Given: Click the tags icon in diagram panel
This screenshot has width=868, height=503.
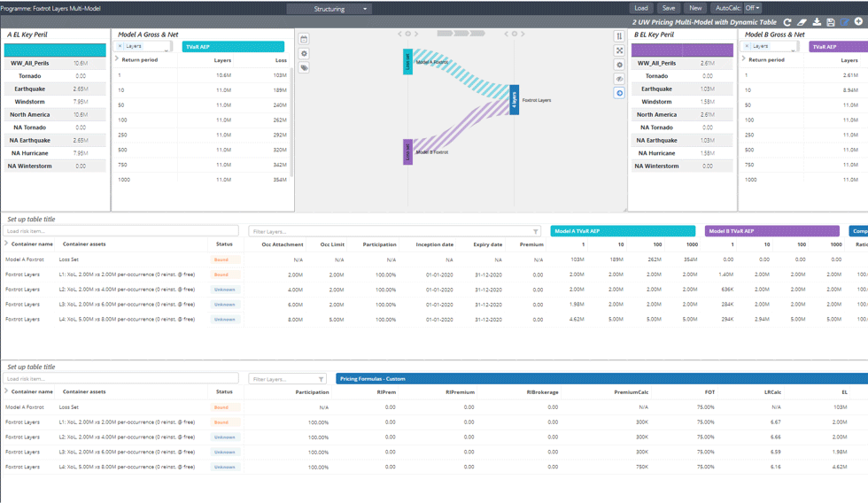Looking at the screenshot, I should 304,68.
